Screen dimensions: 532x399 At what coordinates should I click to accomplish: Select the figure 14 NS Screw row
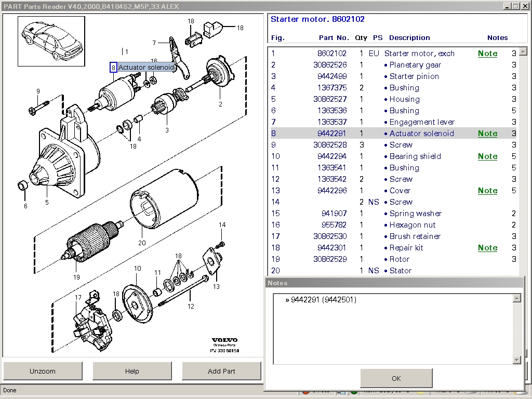tap(394, 202)
